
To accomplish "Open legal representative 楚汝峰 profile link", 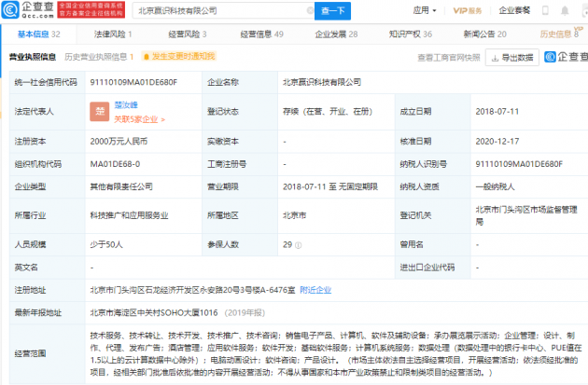I will (x=126, y=104).
